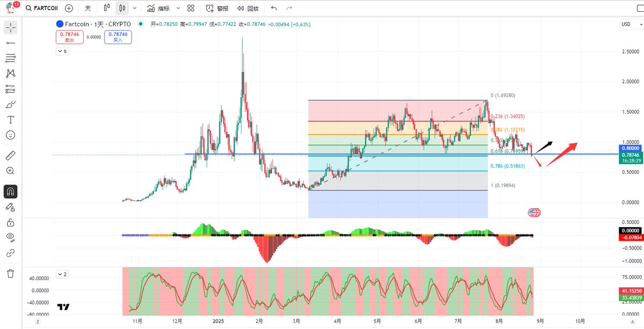The height and width of the screenshot is (329, 644).
Task: Click the Z timezone button
Action: pos(38,321)
